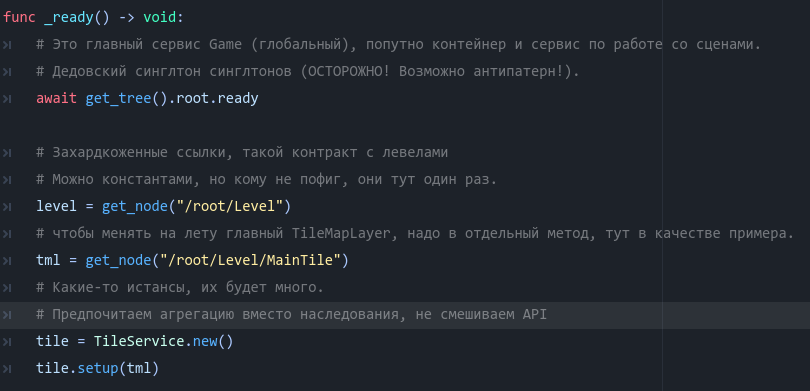Click the indent marker beside 'tile.setup(tml)'
Screen dimensions: 810x391
[7, 368]
